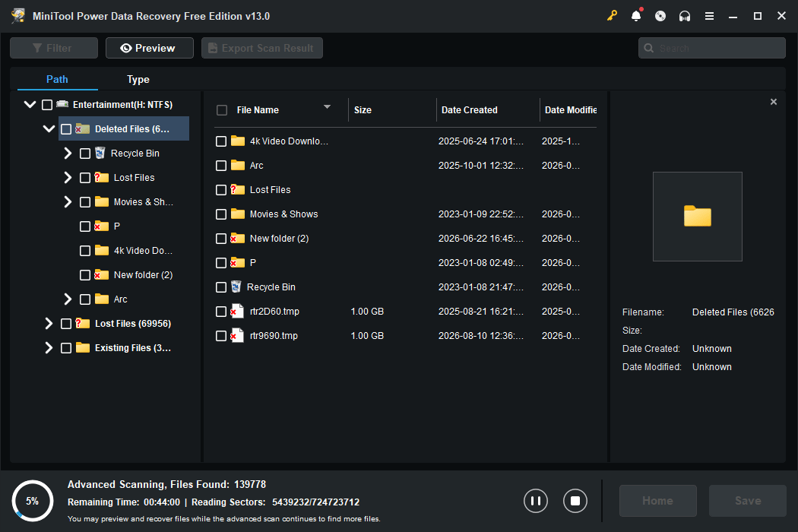Click the key register icon

[x=612, y=16]
